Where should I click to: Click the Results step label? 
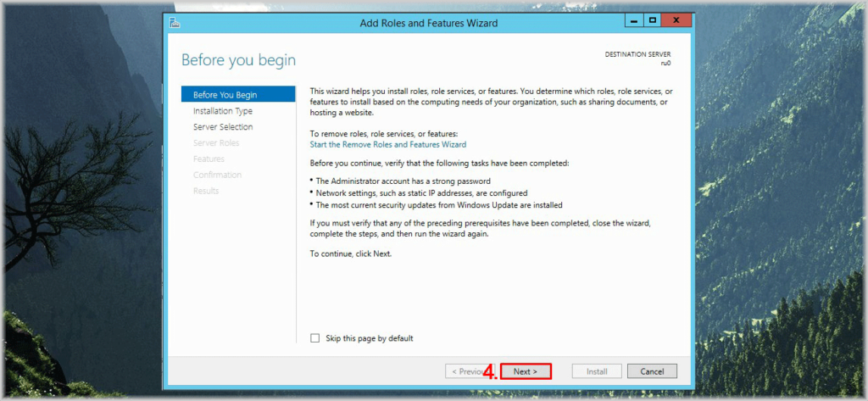tap(206, 191)
